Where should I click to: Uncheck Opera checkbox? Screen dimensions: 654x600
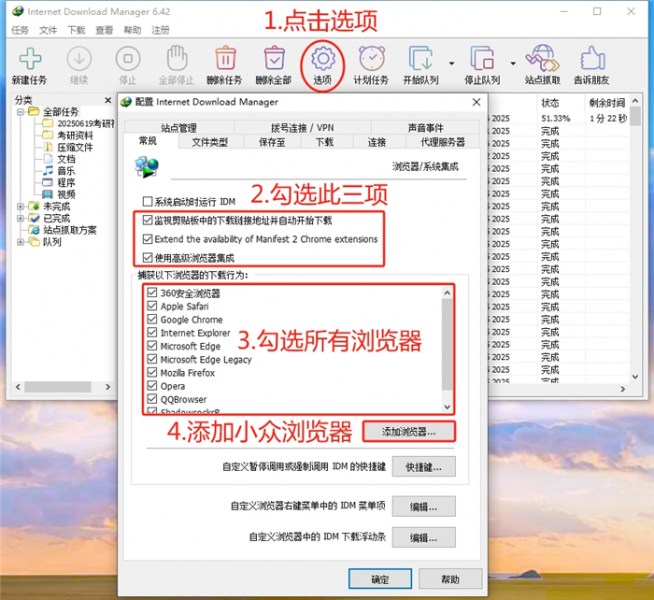point(152,386)
